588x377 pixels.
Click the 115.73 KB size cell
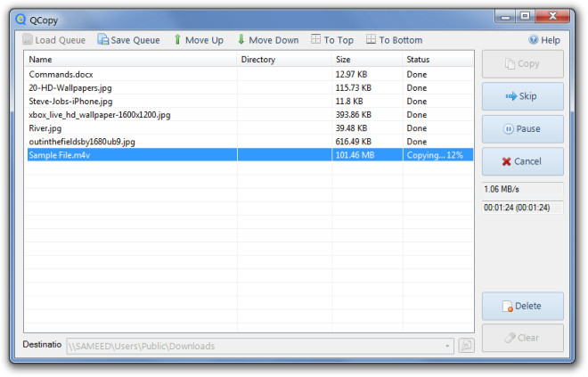pyautogui.click(x=367, y=87)
